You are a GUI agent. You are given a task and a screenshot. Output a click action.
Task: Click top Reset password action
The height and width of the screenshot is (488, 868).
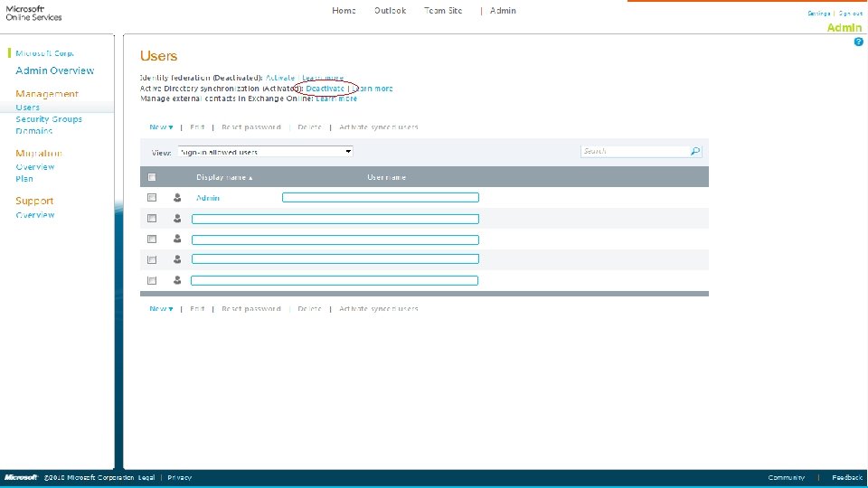pos(251,127)
